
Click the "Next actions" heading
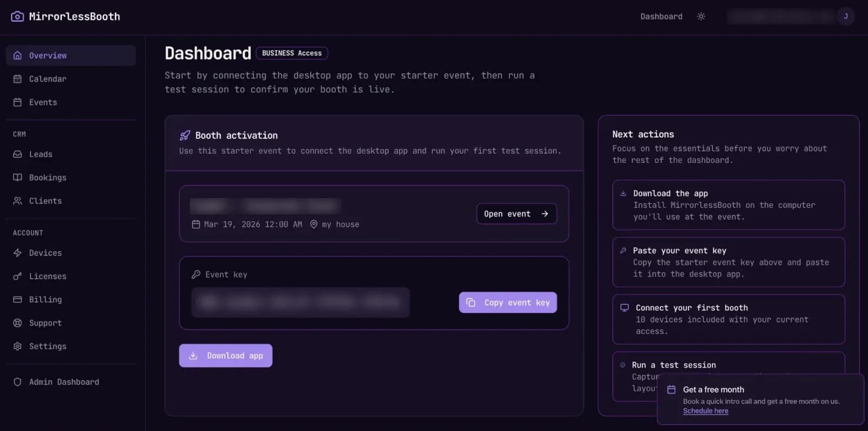point(643,134)
